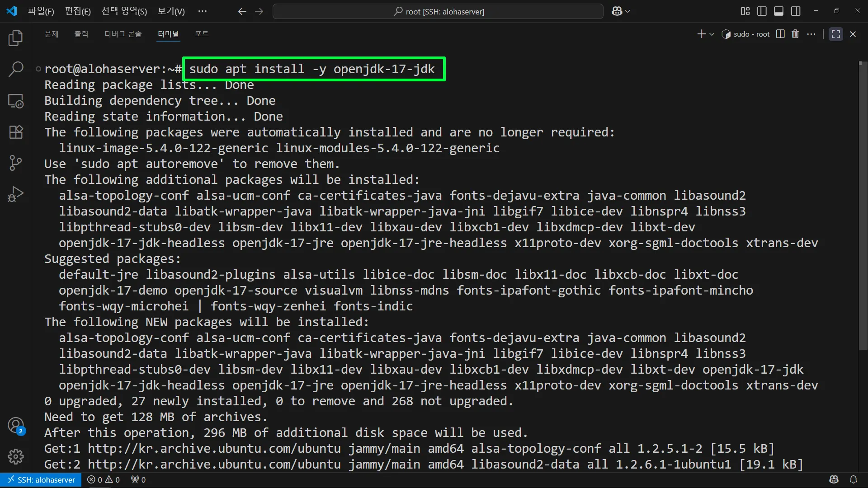Click the command center search box
Image resolution: width=868 pixels, height=488 pixels.
tap(438, 11)
